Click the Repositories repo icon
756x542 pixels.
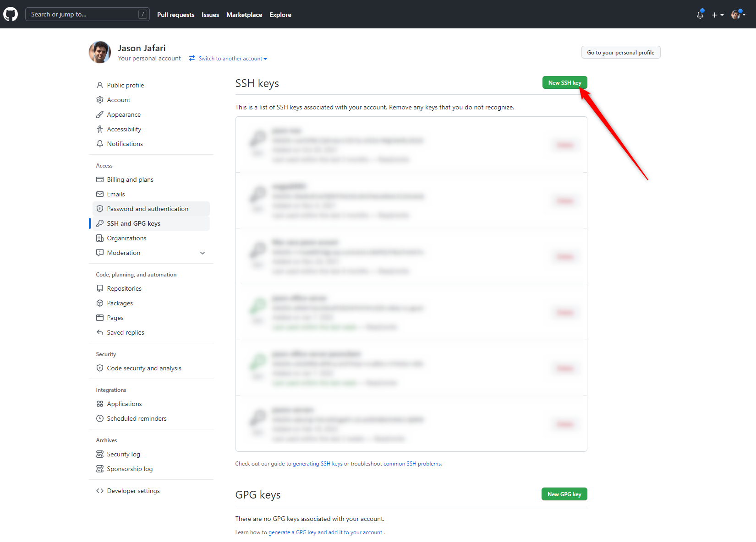(x=100, y=288)
